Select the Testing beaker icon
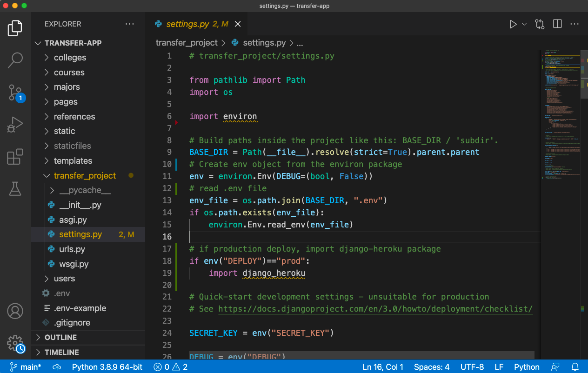 click(x=15, y=189)
